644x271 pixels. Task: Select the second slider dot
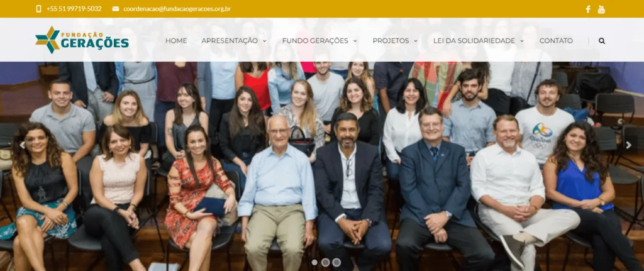[x=325, y=262]
